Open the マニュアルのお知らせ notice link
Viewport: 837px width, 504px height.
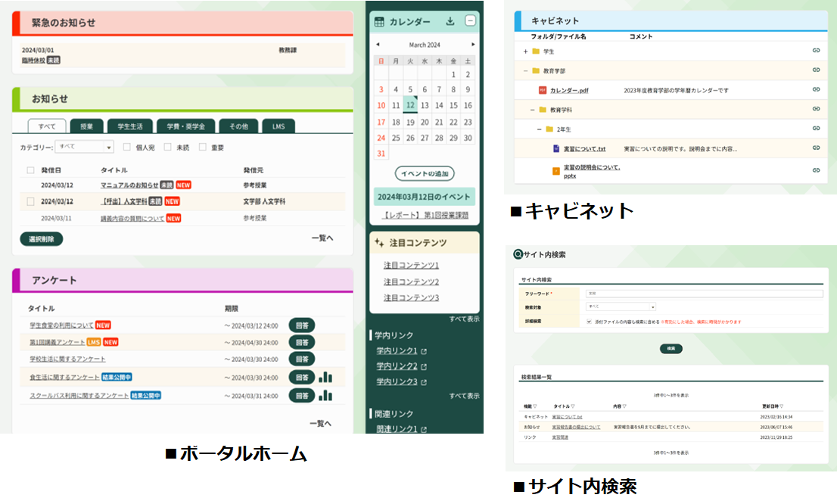(x=129, y=185)
